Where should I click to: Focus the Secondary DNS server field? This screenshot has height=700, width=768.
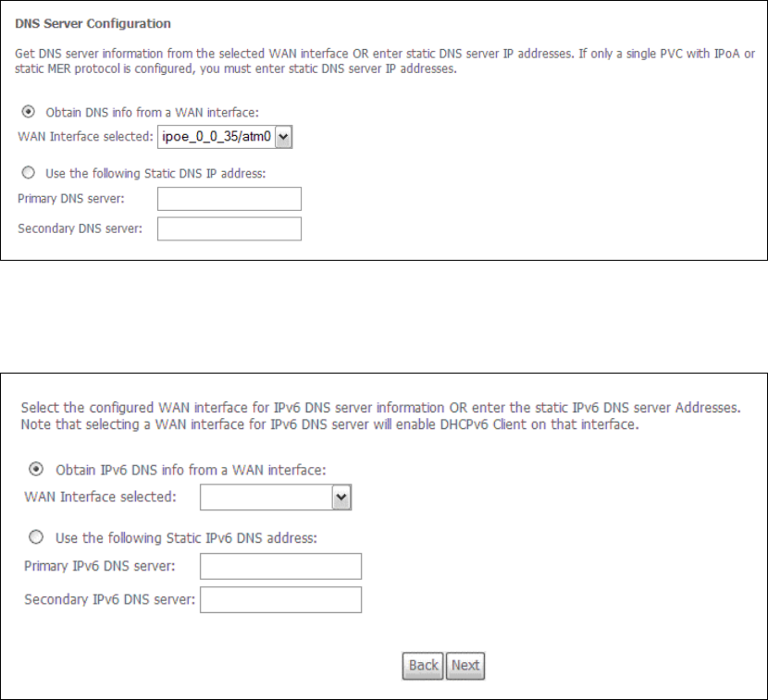[229, 228]
